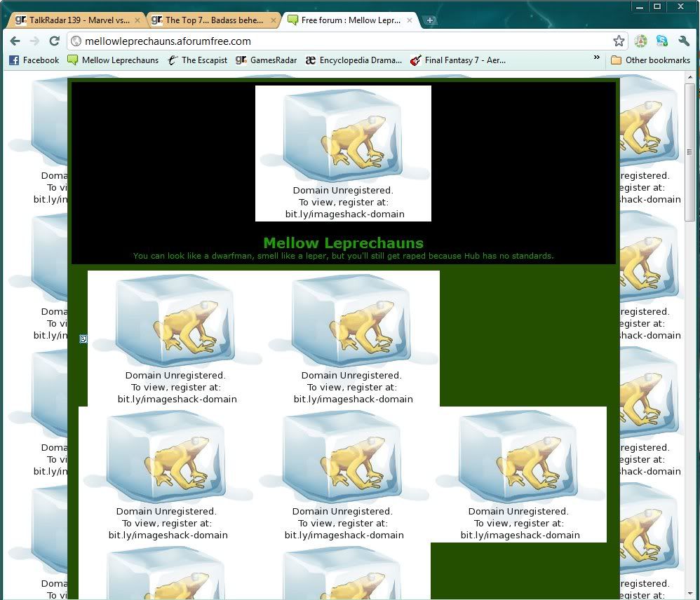Reload the current page
This screenshot has height=600, width=700.
point(55,41)
